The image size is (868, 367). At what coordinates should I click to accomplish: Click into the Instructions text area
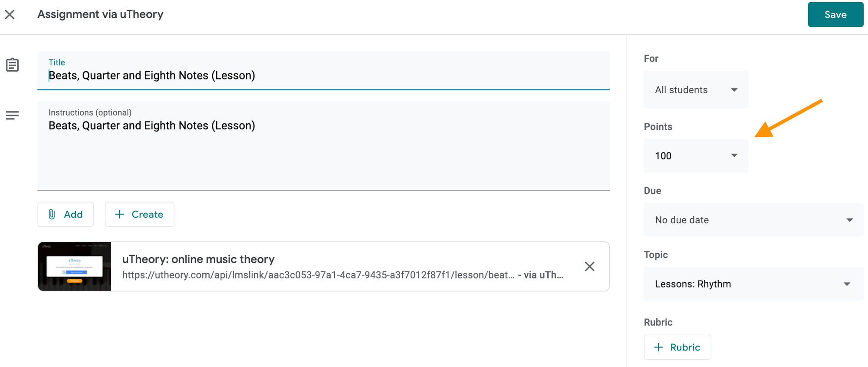[323, 146]
